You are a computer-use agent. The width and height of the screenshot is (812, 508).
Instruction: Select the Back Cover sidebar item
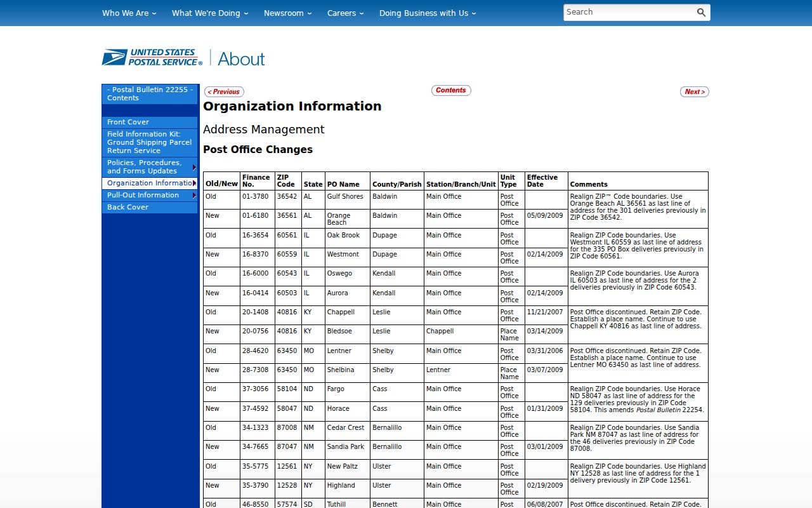[x=150, y=207]
